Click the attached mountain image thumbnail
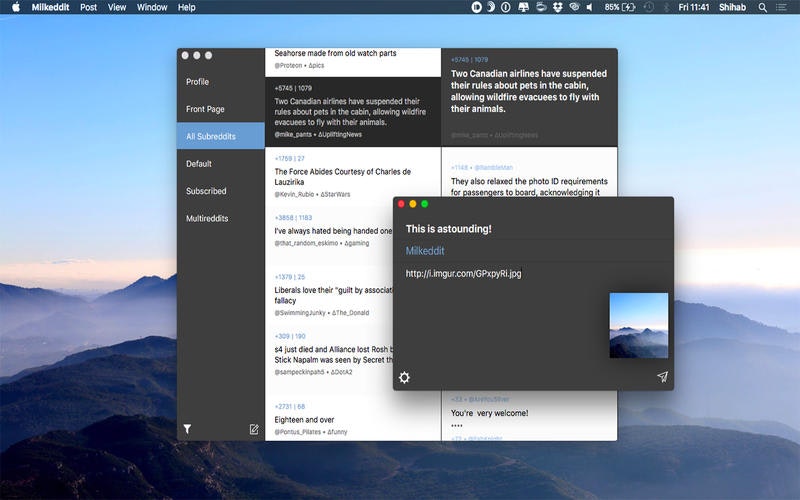This screenshot has width=800, height=500. click(x=639, y=325)
